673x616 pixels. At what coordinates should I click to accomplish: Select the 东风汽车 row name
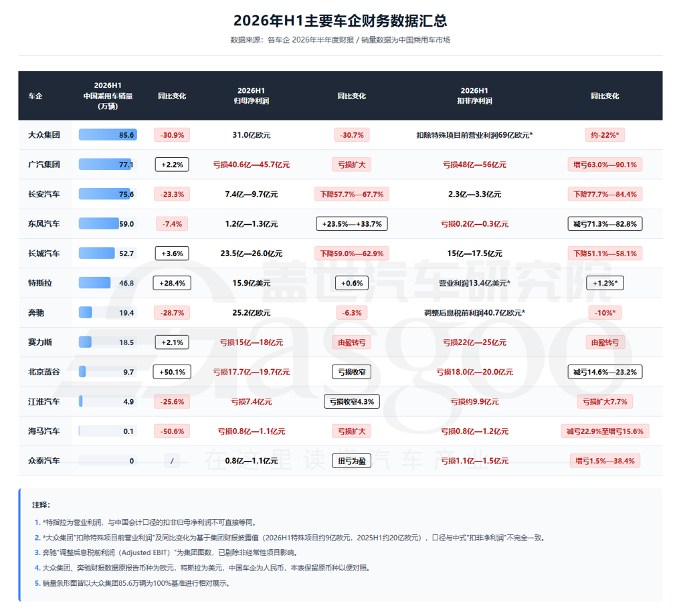43,223
